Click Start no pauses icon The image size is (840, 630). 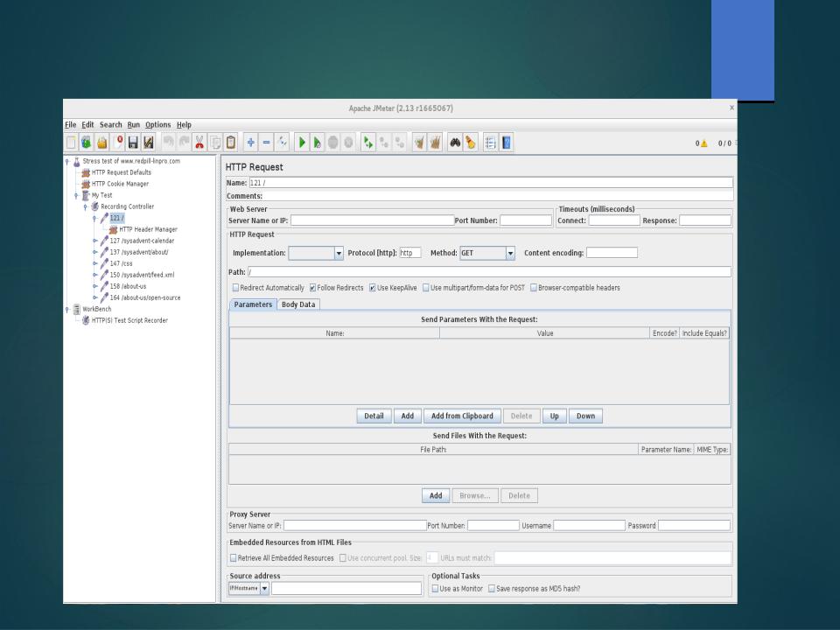coord(317,143)
